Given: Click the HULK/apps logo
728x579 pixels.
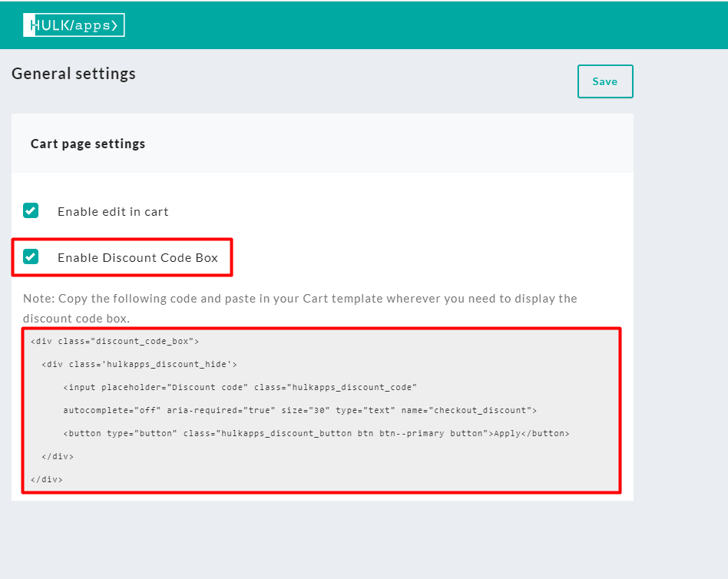Looking at the screenshot, I should pyautogui.click(x=74, y=25).
